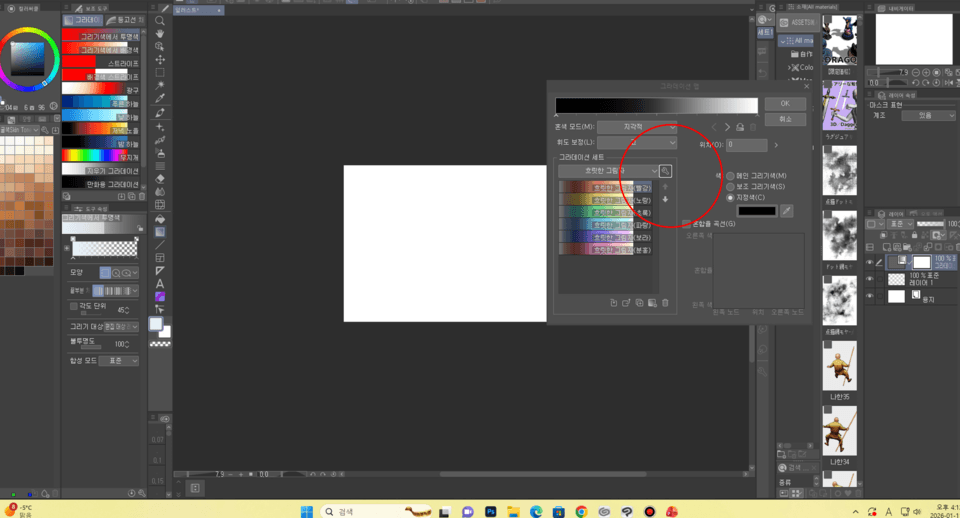Viewport: 960px width, 518px height.
Task: Open the 그리기 대상 dropdown
Action: click(x=121, y=327)
